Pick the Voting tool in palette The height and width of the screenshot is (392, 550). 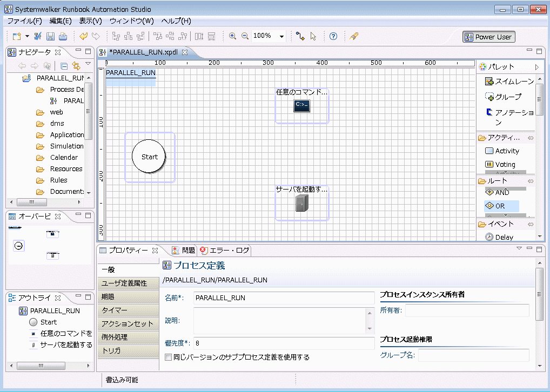tap(500, 164)
